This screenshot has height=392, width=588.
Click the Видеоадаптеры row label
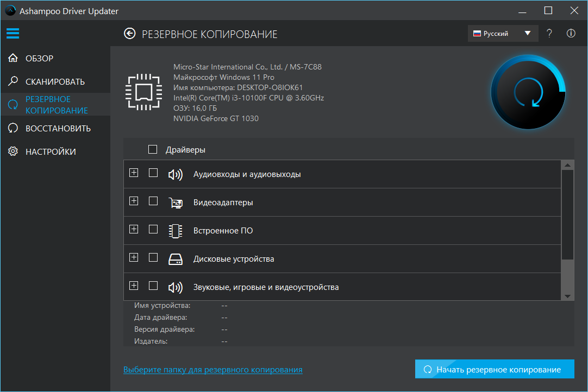point(223,203)
